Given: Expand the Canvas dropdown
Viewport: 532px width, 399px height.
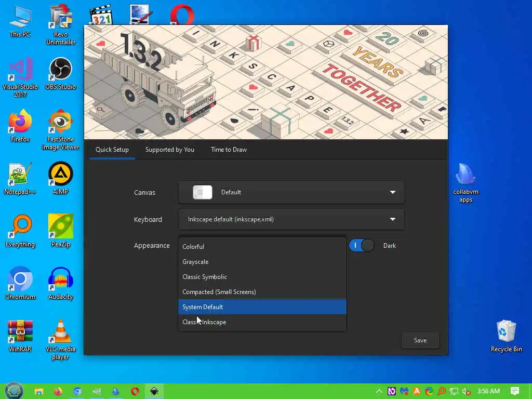Looking at the screenshot, I should 291,192.
